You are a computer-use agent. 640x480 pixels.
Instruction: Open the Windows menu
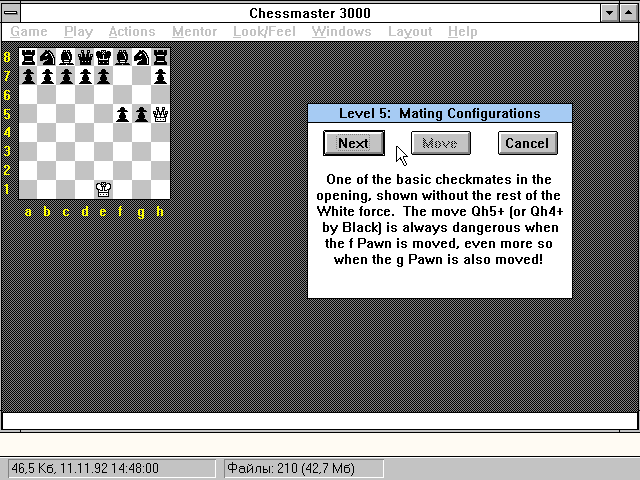[341, 32]
